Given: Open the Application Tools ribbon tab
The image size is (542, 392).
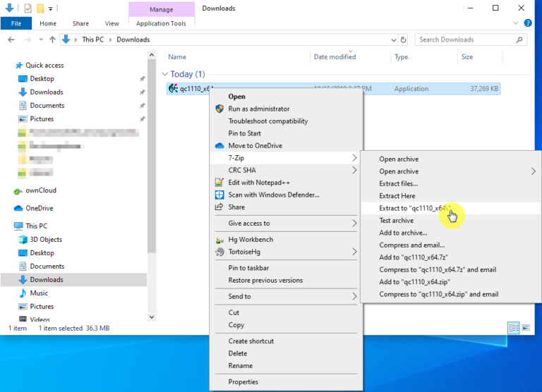Looking at the screenshot, I should 162,23.
